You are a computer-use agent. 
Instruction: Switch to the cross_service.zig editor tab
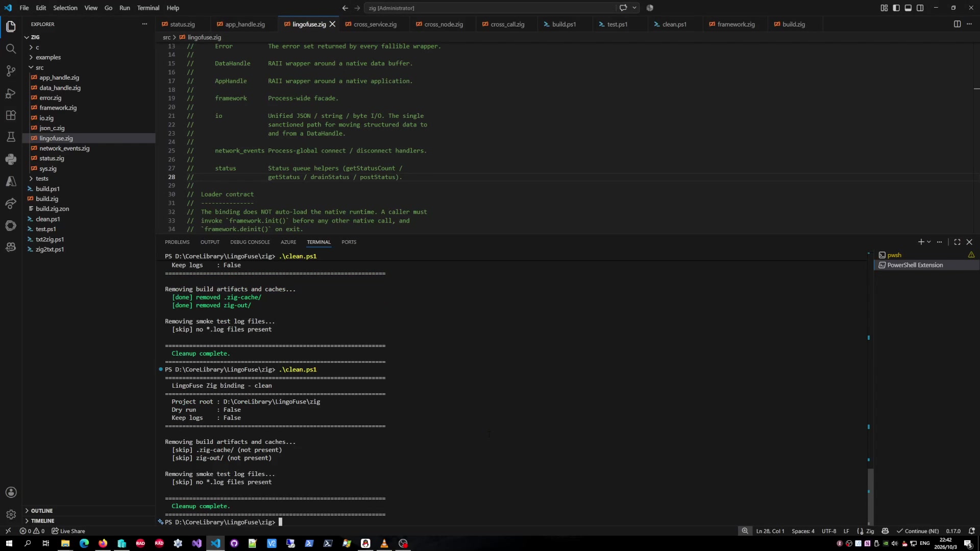pos(375,24)
